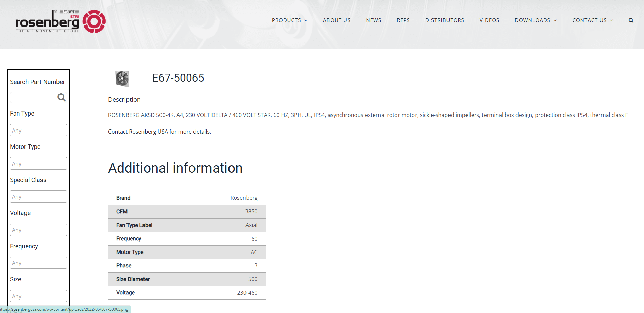
Task: Select the Frequency value 60
Action: tap(254, 239)
